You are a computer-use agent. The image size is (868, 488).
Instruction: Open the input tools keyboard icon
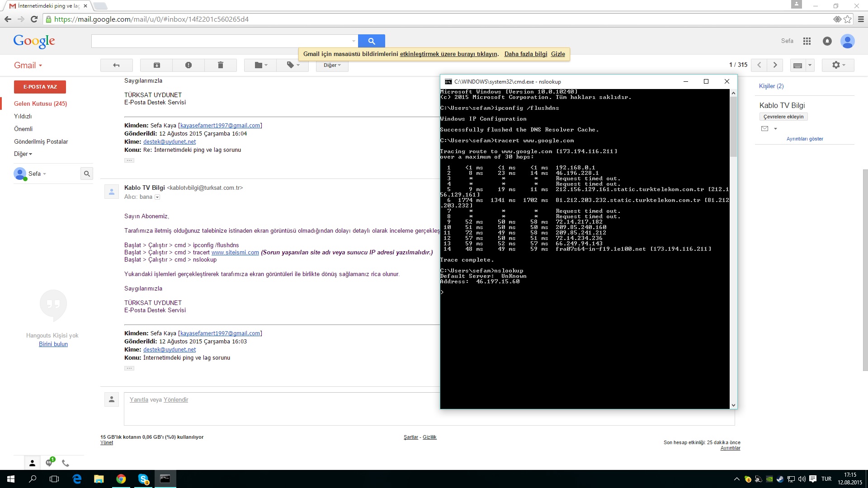pyautogui.click(x=798, y=65)
